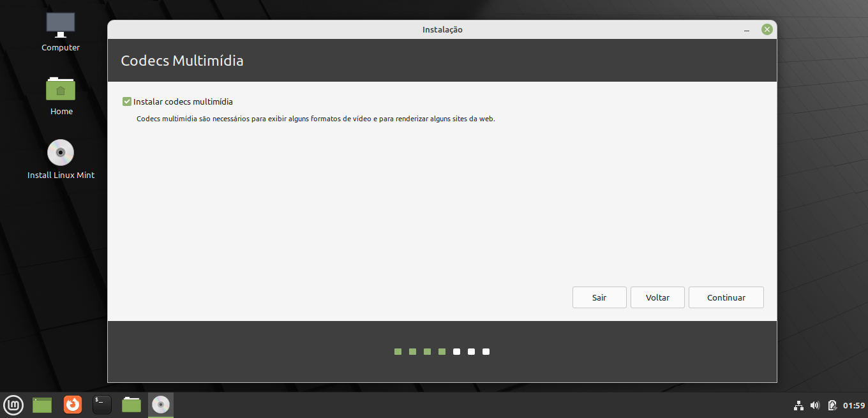Image resolution: width=868 pixels, height=418 pixels.
Task: Open the Home folder desktop icon
Action: [x=61, y=96]
